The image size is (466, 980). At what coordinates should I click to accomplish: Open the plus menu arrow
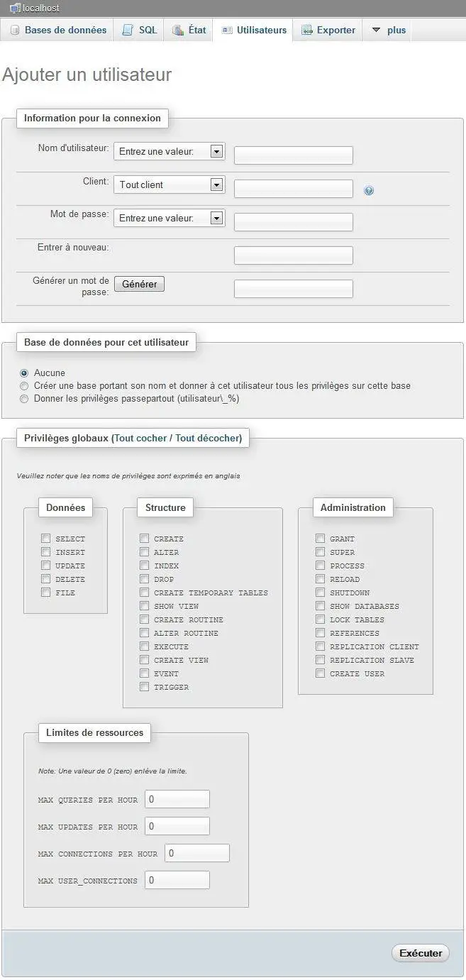click(377, 31)
